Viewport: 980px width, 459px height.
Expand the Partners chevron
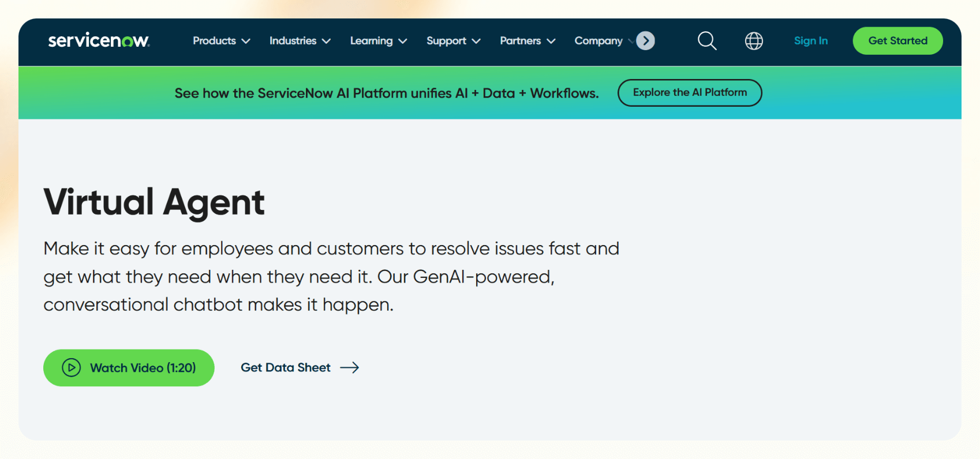click(551, 41)
